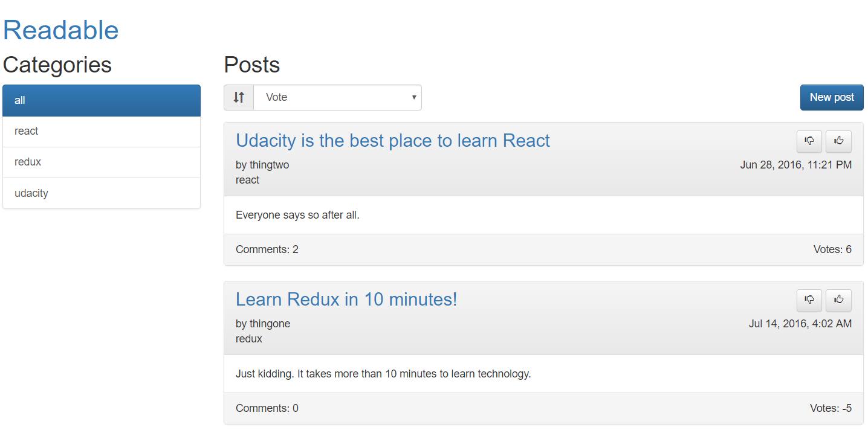Open the Readable home link
The image size is (868, 433).
pyautogui.click(x=61, y=30)
